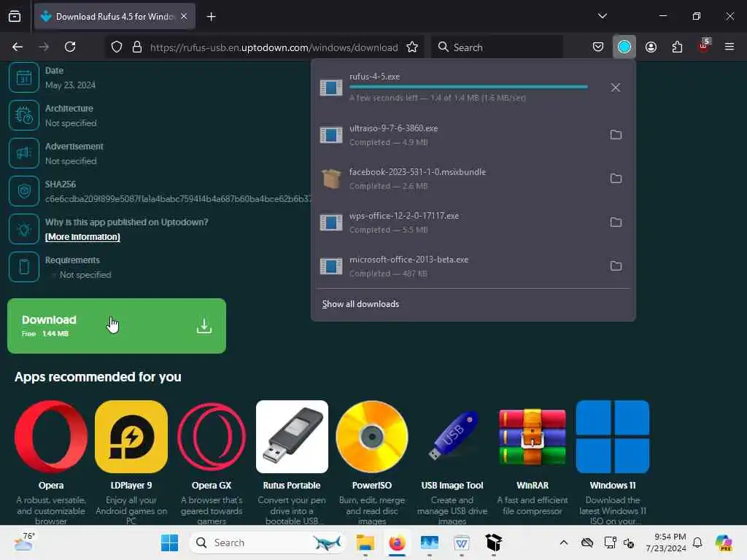The image size is (747, 560).
Task: Show ultraiso-9-7-6-3860.exe in folder
Action: point(616,134)
